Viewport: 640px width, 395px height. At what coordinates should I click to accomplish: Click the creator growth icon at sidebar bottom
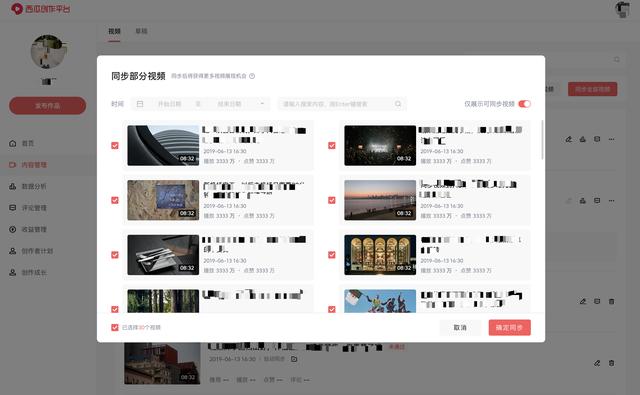click(13, 272)
